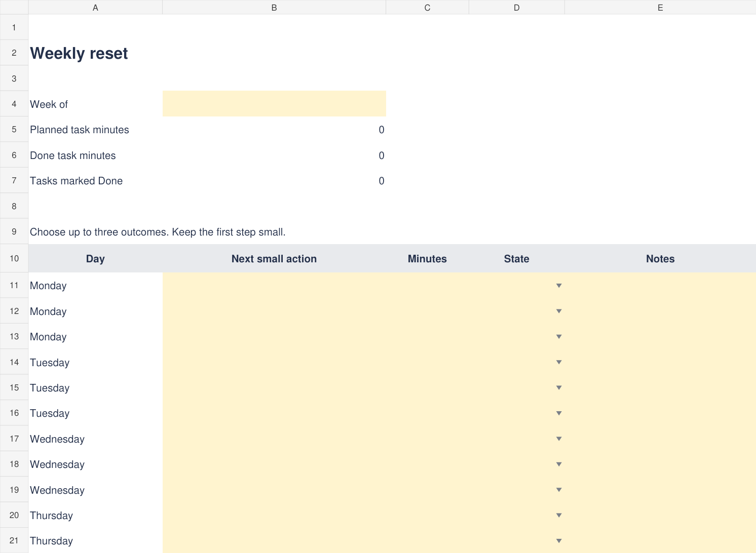Select column B header
Viewport: 756px width, 553px height.
274,8
